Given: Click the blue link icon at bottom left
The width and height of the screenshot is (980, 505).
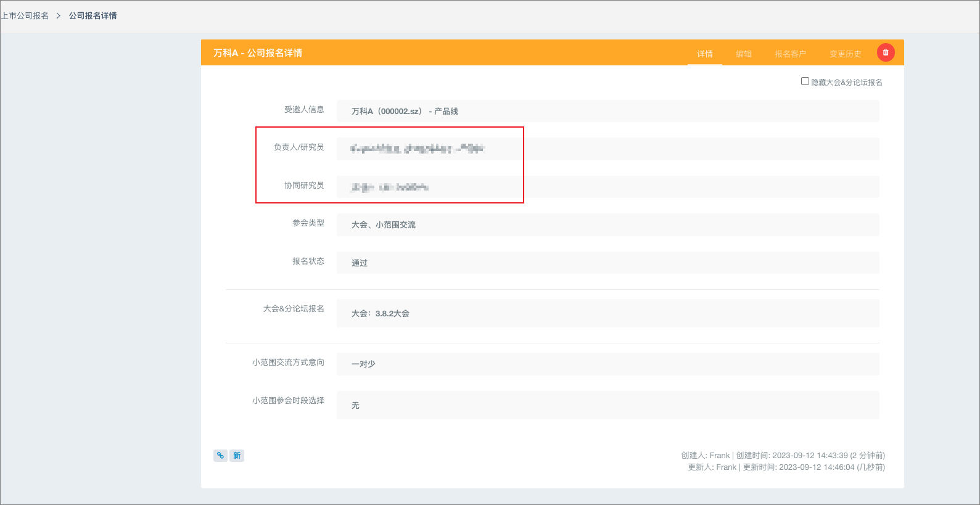Looking at the screenshot, I should [220, 456].
